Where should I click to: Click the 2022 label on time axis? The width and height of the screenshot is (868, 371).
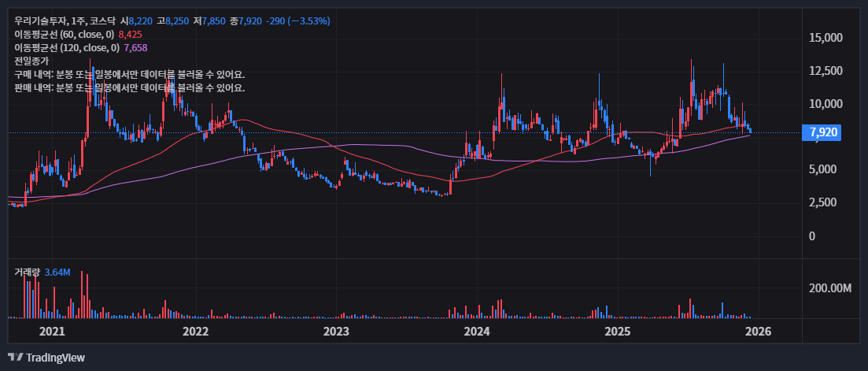point(195,332)
